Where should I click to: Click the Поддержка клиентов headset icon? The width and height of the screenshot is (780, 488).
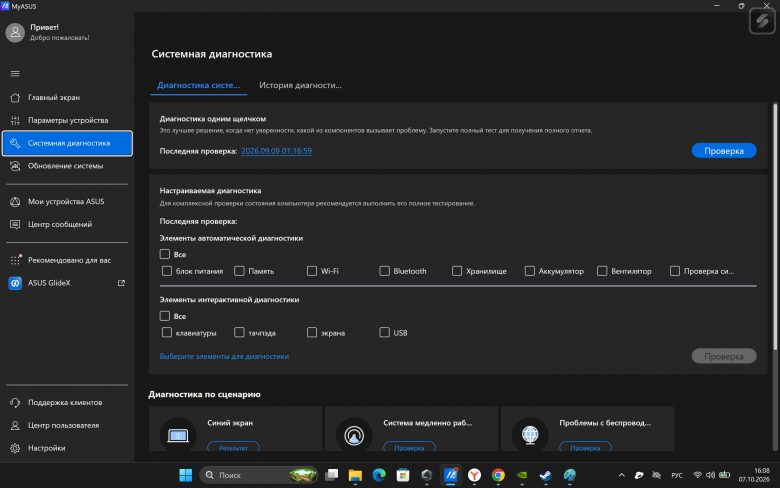coord(15,402)
